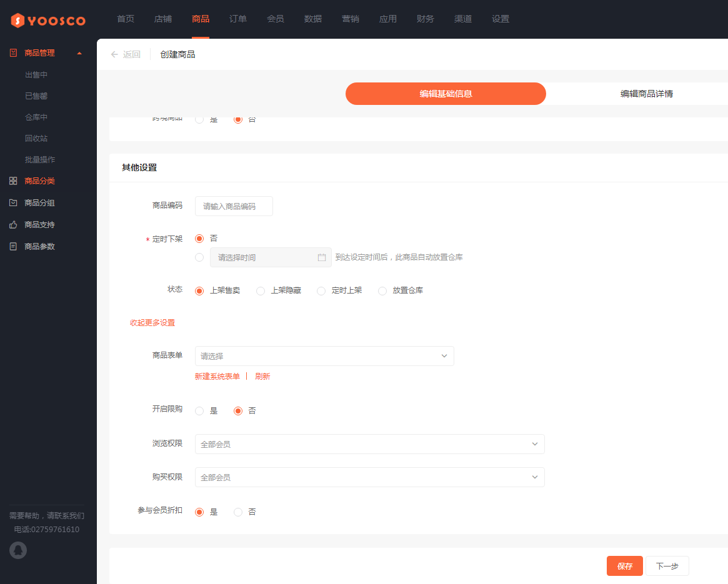Image resolution: width=728 pixels, height=584 pixels.
Task: Open the 会员 top menu
Action: click(x=276, y=19)
